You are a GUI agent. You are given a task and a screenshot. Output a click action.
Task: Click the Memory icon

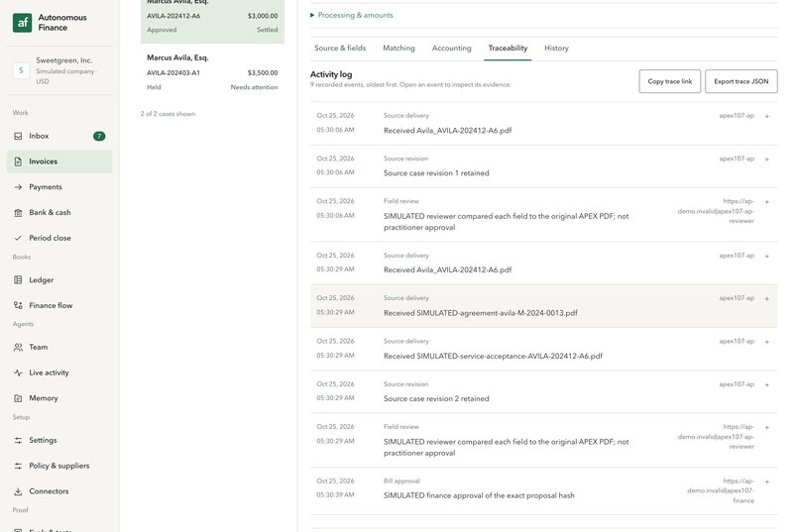click(x=18, y=398)
